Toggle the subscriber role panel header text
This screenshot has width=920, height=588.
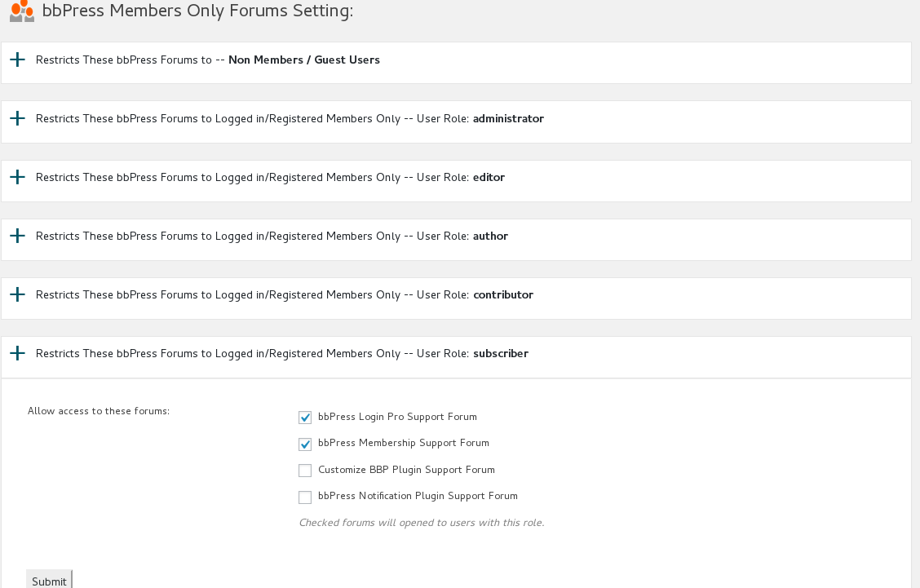click(x=281, y=354)
